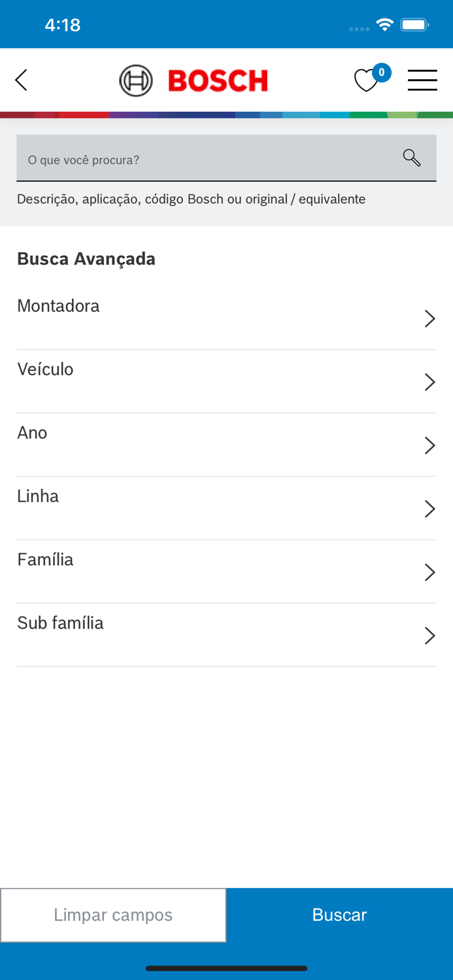Focus the 'O que você procura?' search field

coord(209,159)
